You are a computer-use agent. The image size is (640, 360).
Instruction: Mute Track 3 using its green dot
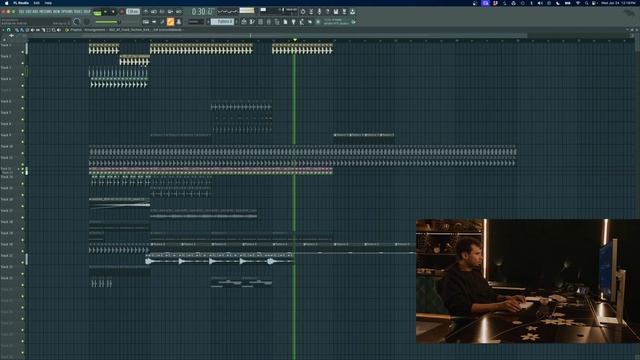tap(22, 74)
